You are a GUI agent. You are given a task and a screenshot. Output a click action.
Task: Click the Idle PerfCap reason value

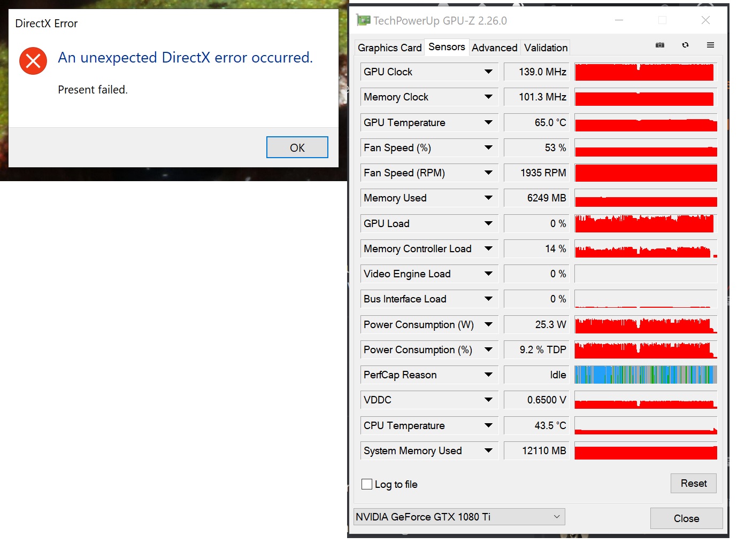[536, 375]
